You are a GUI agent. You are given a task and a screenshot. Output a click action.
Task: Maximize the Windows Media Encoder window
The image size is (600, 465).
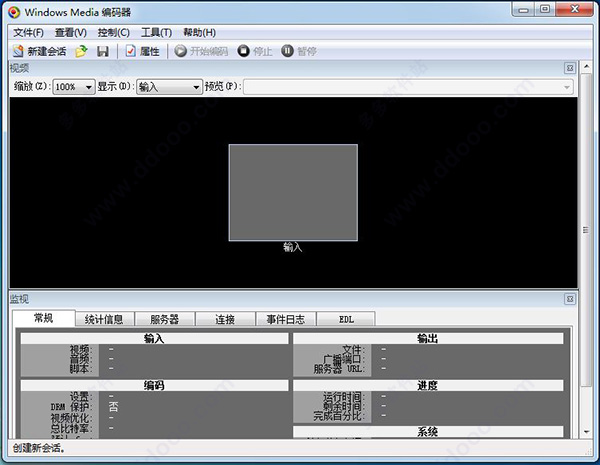pyautogui.click(x=545, y=10)
